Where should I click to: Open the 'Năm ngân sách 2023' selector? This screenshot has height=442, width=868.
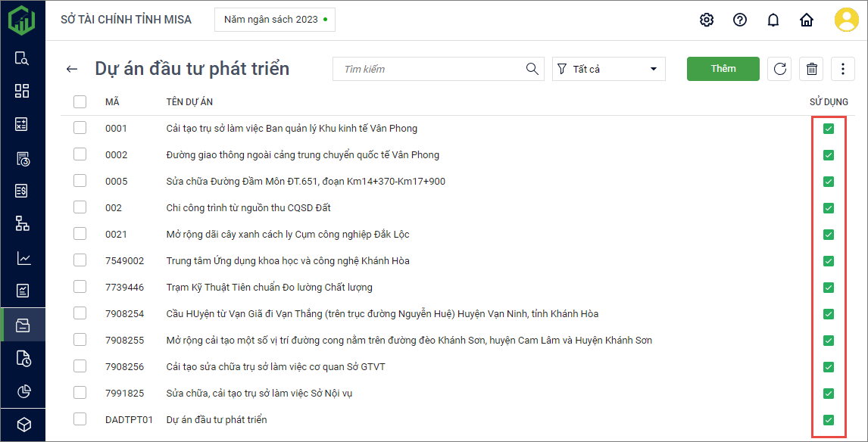(275, 20)
